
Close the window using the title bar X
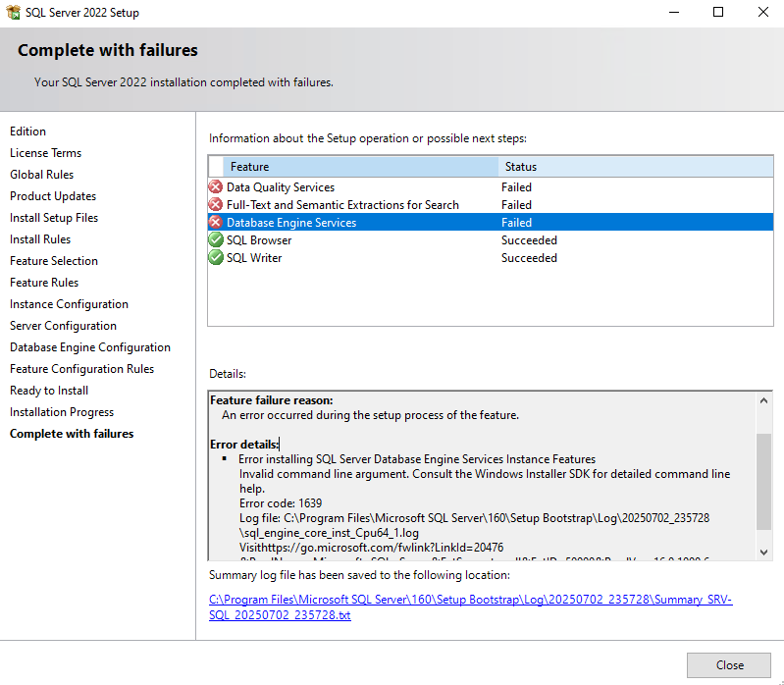[762, 12]
